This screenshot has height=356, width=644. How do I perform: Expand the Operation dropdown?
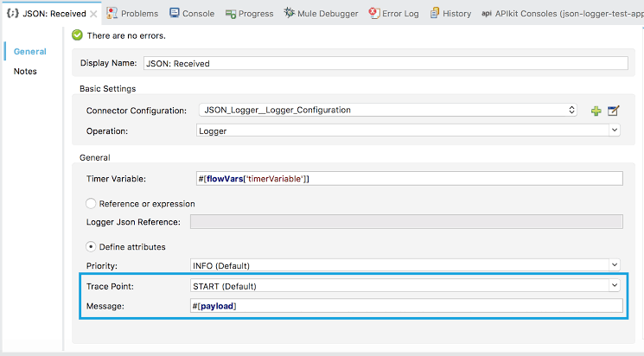pyautogui.click(x=408, y=130)
